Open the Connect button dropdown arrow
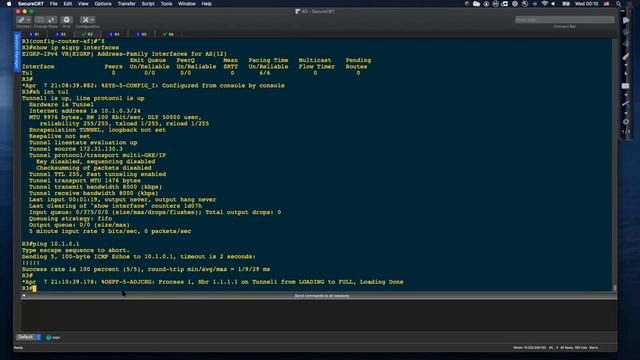This screenshot has width=640, height=360. click(28, 20)
